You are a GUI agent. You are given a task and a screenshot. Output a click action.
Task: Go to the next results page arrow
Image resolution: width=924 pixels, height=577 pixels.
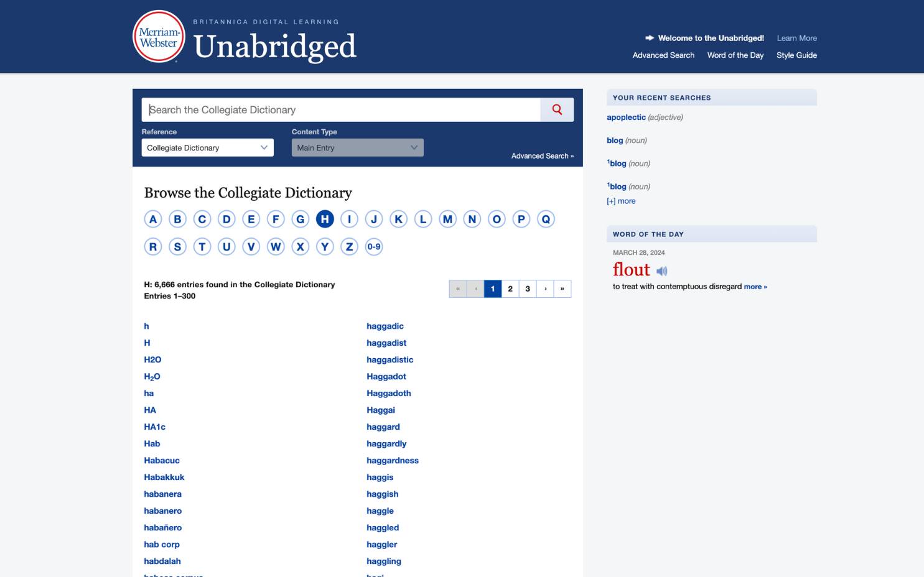point(545,289)
